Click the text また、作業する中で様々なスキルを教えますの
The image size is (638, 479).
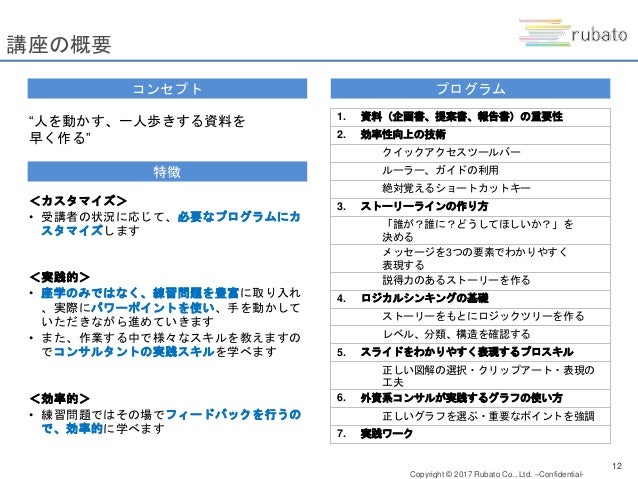[x=171, y=337]
